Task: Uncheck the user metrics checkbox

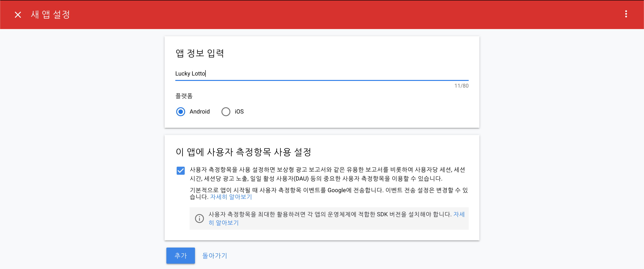Action: (x=180, y=171)
